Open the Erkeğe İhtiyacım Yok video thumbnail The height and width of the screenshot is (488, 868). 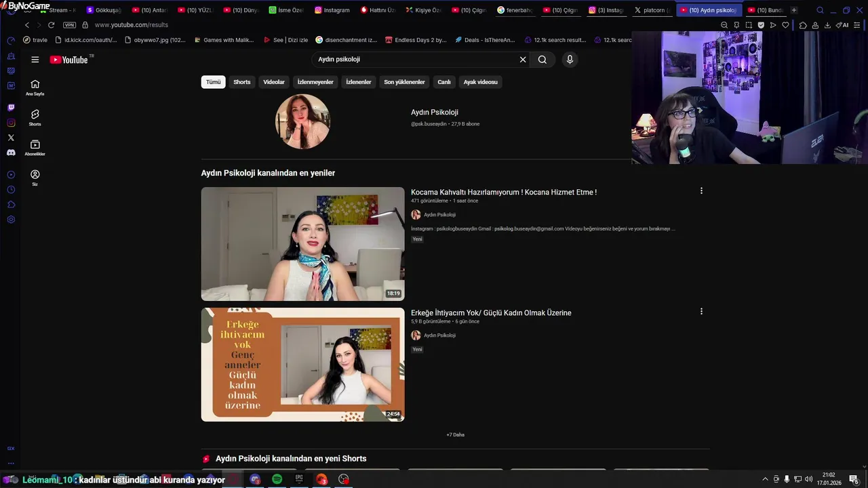[302, 365]
